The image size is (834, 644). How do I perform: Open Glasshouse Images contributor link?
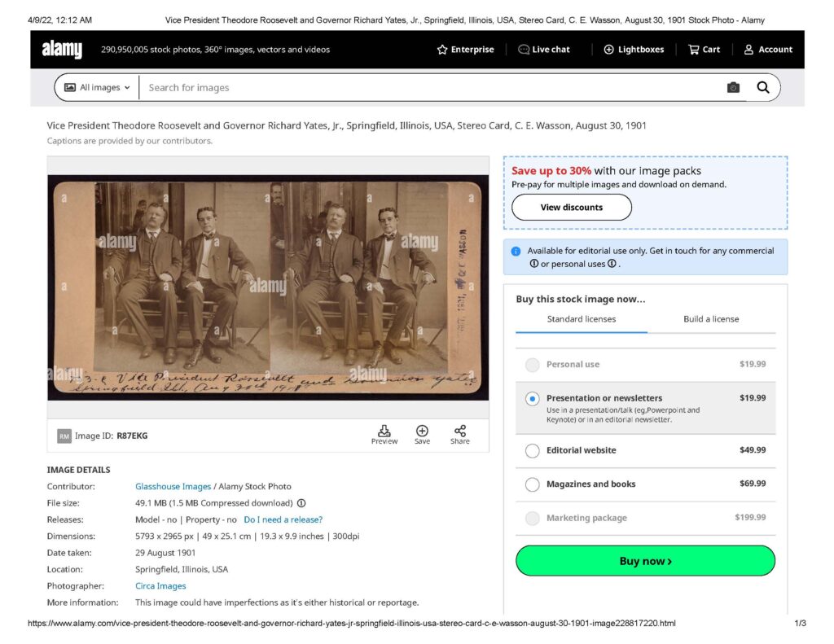click(x=173, y=487)
